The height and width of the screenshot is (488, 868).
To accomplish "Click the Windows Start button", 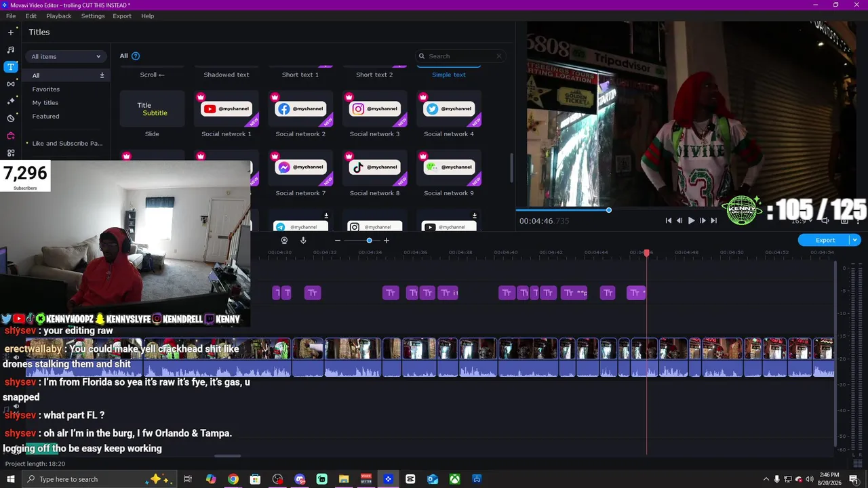I will (11, 479).
